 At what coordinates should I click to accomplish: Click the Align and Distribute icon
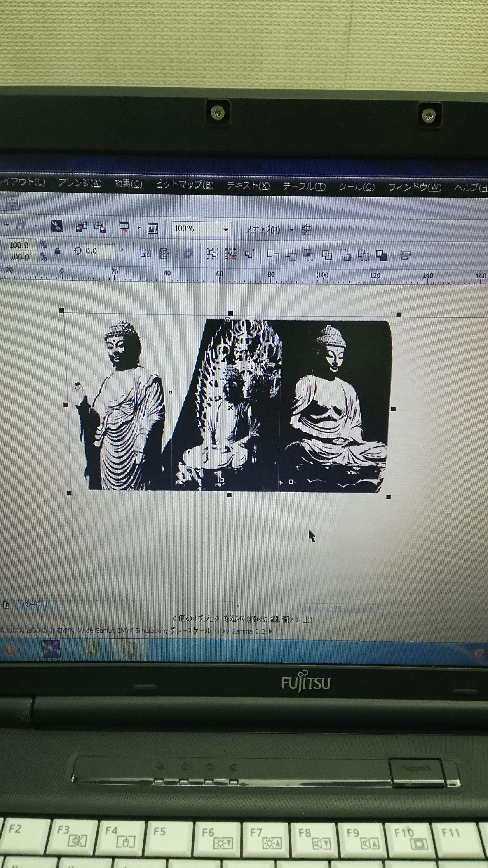(406, 256)
